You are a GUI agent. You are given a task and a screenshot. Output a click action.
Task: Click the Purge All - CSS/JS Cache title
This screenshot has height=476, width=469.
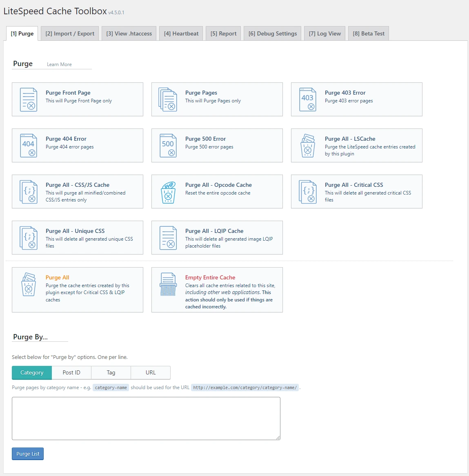[x=78, y=185]
